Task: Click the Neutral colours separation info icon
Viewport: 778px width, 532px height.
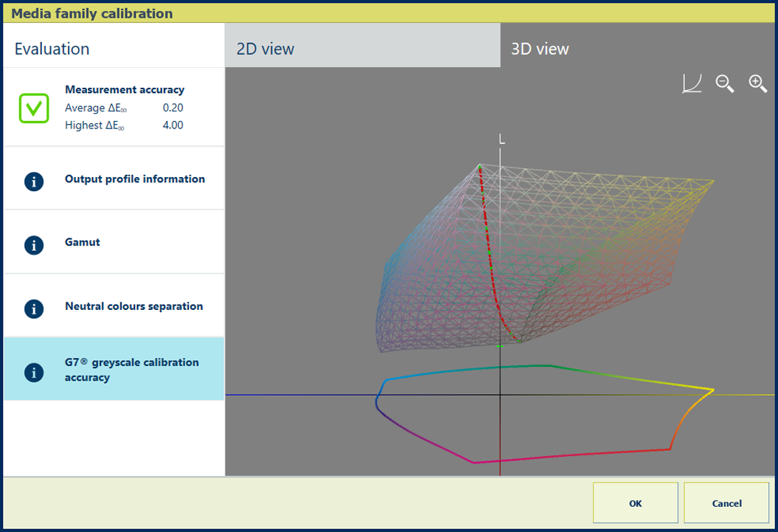Action: coord(34,308)
